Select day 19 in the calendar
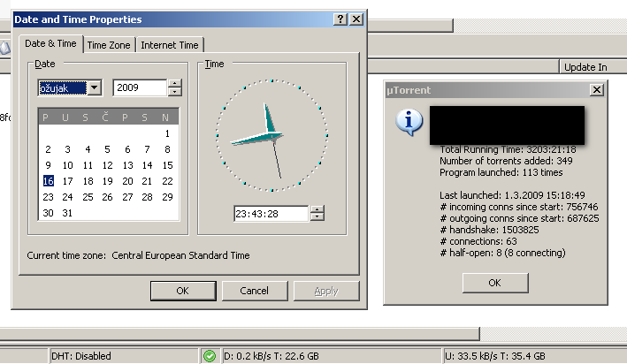Viewport: 627px width, 364px height. click(107, 181)
